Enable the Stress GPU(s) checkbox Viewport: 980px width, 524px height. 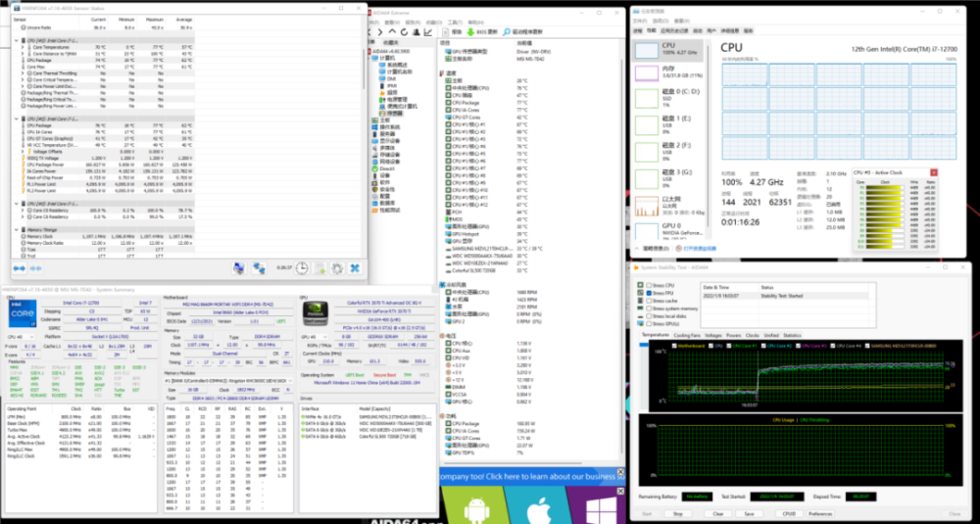pyautogui.click(x=647, y=322)
